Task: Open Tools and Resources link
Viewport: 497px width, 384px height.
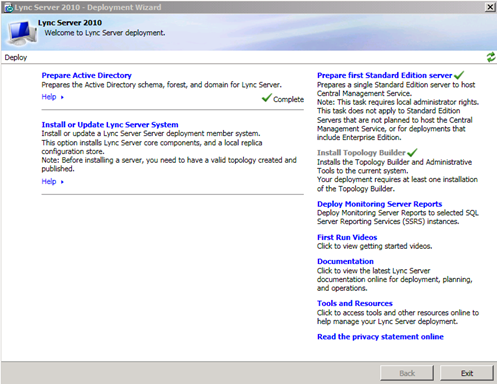Action: click(355, 303)
